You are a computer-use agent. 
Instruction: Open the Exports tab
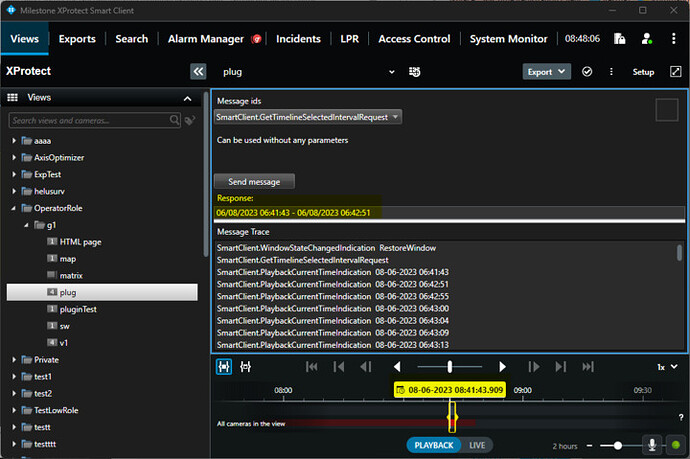tap(77, 39)
